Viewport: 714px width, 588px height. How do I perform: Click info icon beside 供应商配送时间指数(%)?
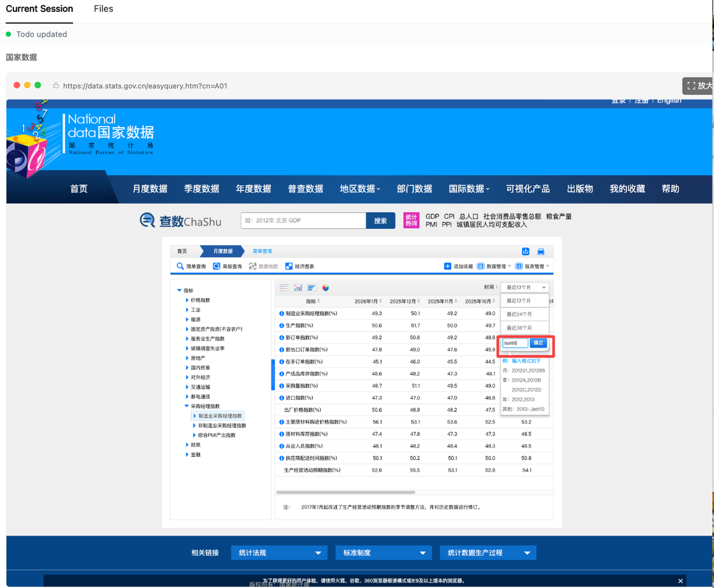(282, 458)
